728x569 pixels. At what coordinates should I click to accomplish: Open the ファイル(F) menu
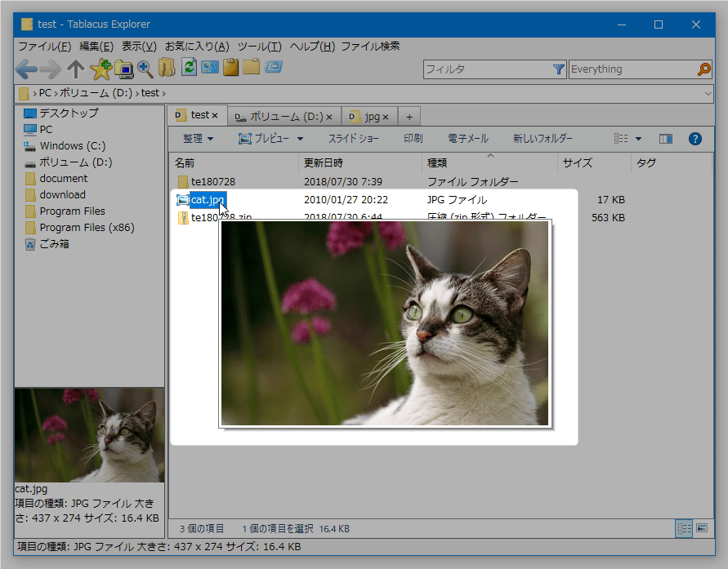pos(45,47)
